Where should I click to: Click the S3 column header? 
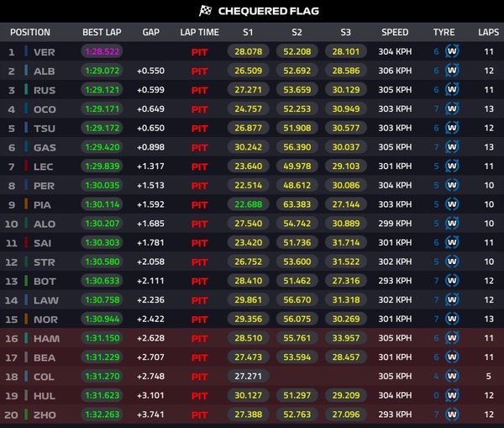pyautogui.click(x=345, y=32)
